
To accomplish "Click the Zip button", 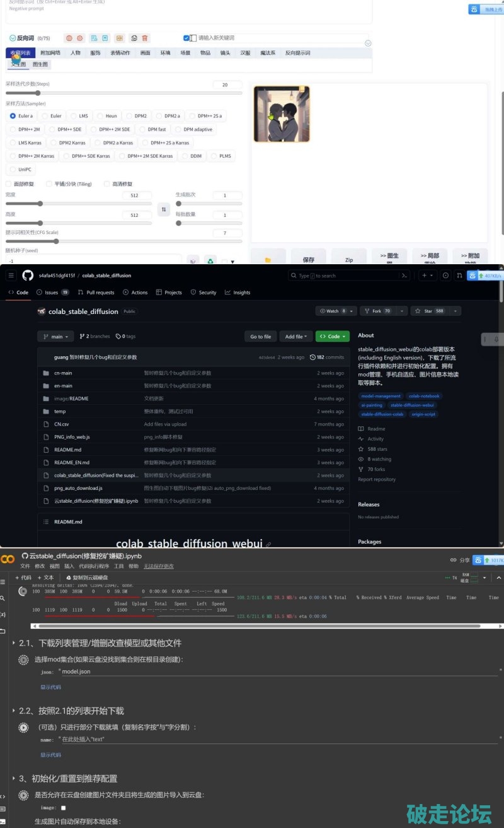I will (x=348, y=260).
